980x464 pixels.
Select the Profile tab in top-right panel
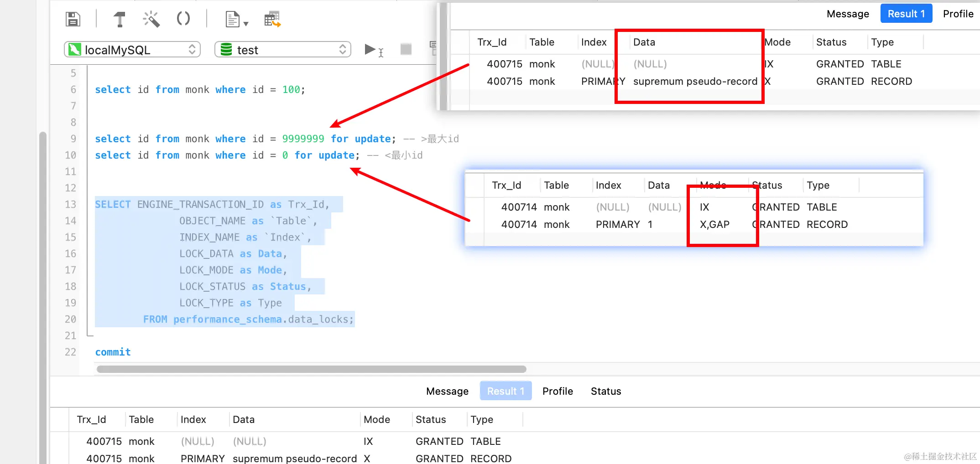point(958,14)
